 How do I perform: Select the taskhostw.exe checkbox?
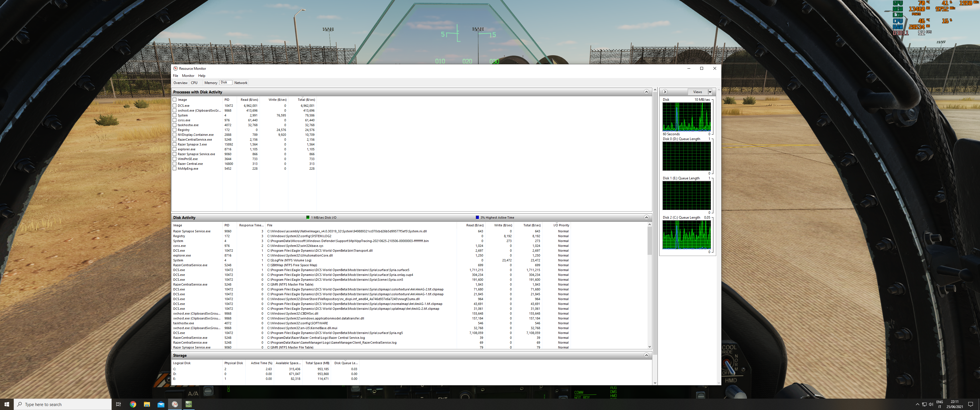tap(175, 125)
